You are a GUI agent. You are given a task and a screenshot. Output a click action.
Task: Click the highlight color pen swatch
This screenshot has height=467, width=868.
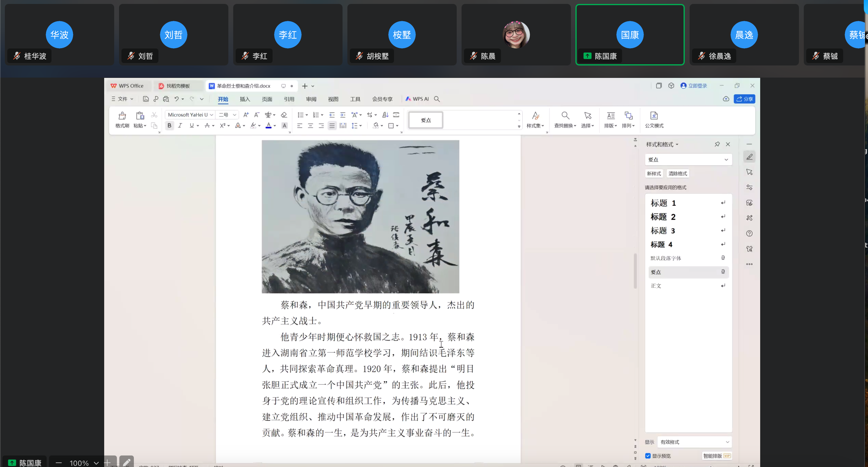point(253,125)
